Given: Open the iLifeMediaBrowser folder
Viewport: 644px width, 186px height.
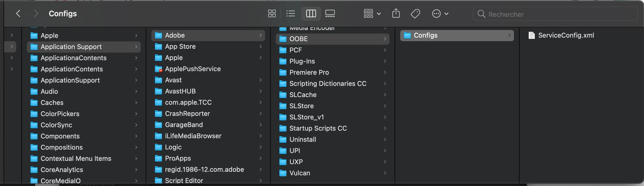Looking at the screenshot, I should [208, 136].
